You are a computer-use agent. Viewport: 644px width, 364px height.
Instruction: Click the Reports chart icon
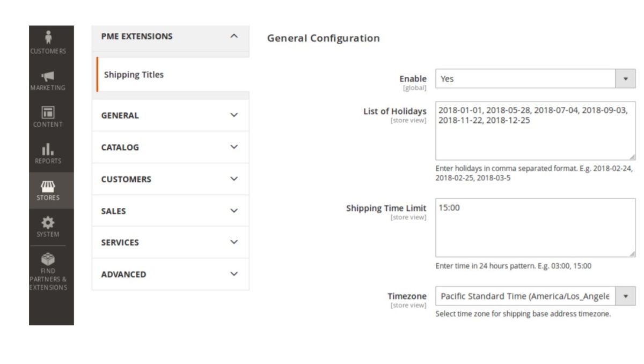(x=48, y=150)
